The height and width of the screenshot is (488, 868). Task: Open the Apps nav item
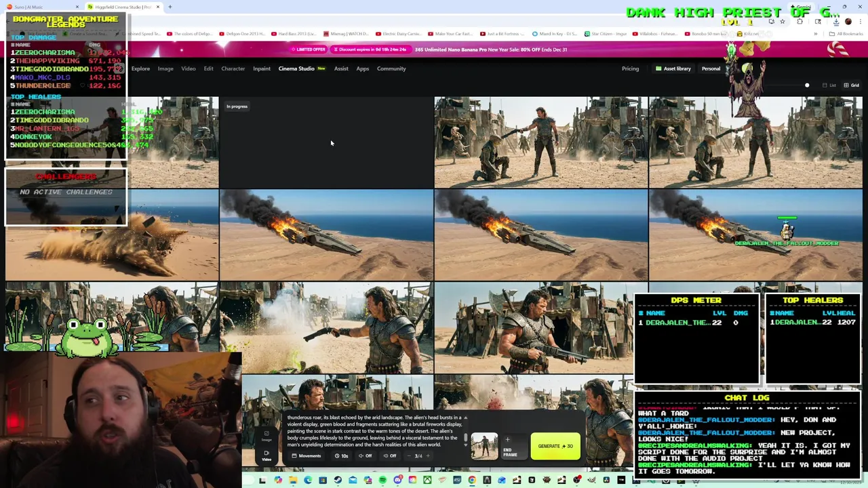click(363, 68)
